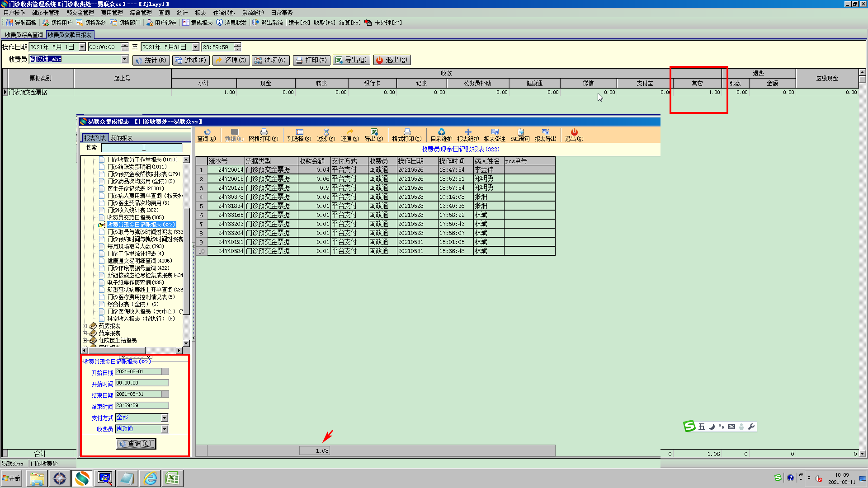This screenshot has width=868, height=488.
Task: Click the 报表导出 icon
Action: click(x=545, y=132)
